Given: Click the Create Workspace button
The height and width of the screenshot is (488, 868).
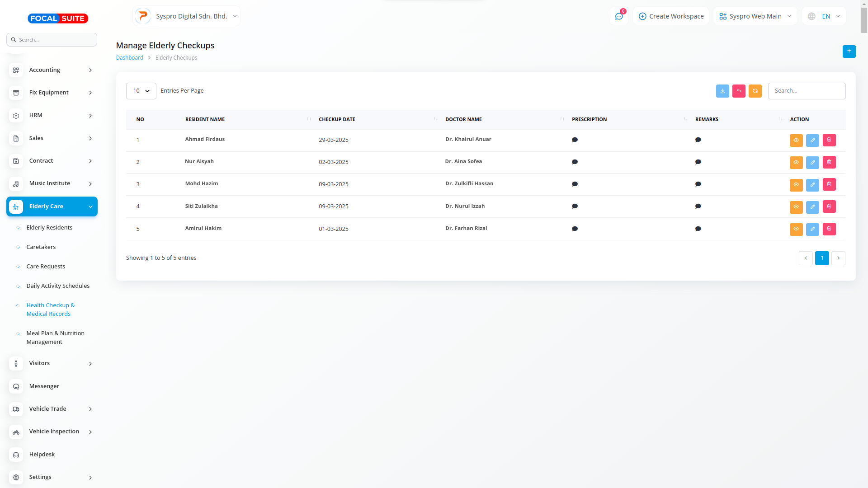Looking at the screenshot, I should click(x=671, y=16).
